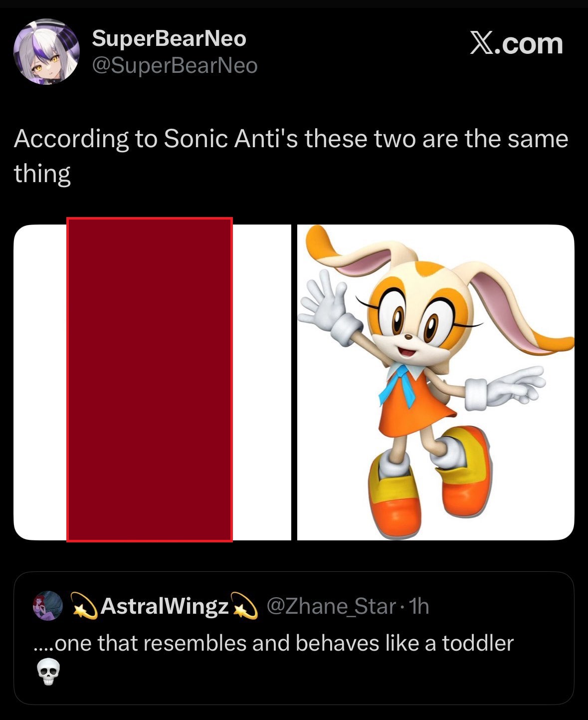Click the X.com logo

pos(516,44)
